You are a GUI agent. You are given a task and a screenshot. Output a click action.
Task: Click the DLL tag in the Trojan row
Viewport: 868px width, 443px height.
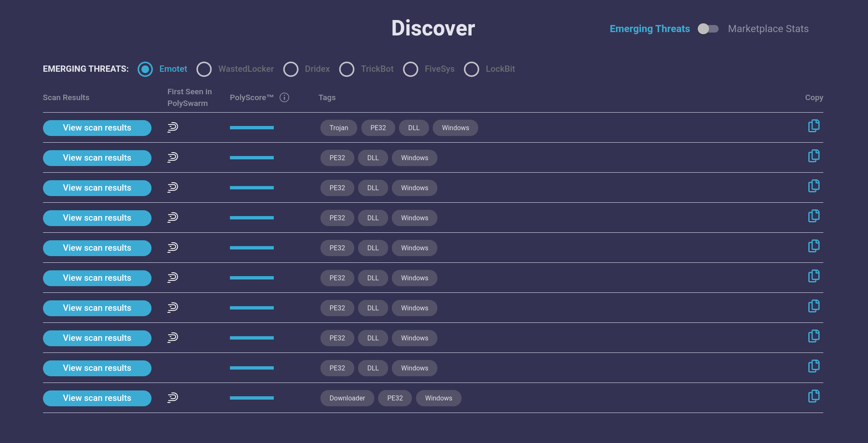[414, 128]
